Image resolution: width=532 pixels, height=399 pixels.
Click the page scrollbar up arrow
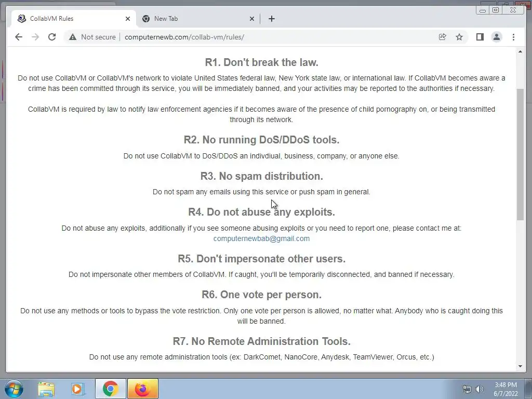click(x=520, y=51)
